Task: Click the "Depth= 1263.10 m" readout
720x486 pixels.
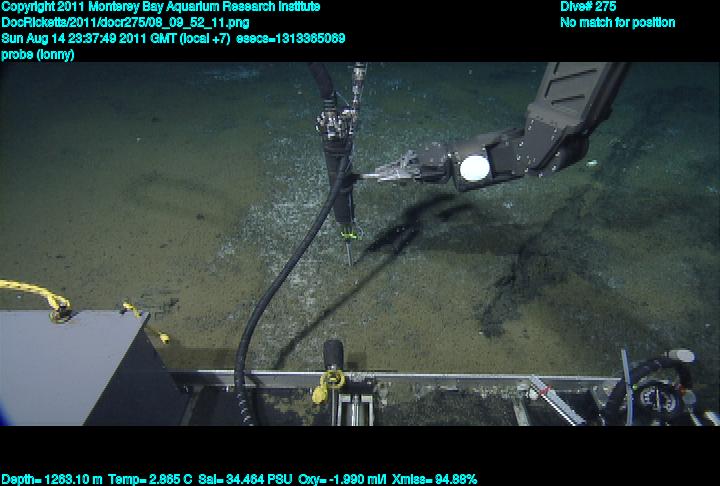Action: point(51,480)
